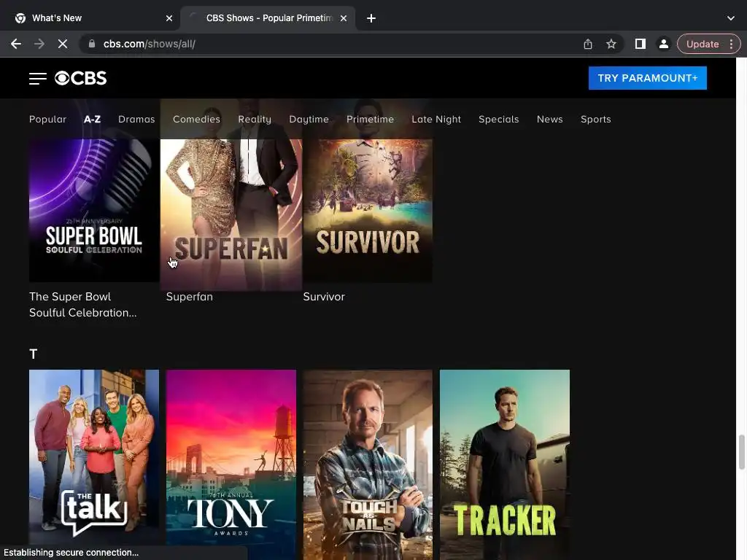This screenshot has height=560, width=747.
Task: Open the News category
Action: [x=549, y=119]
